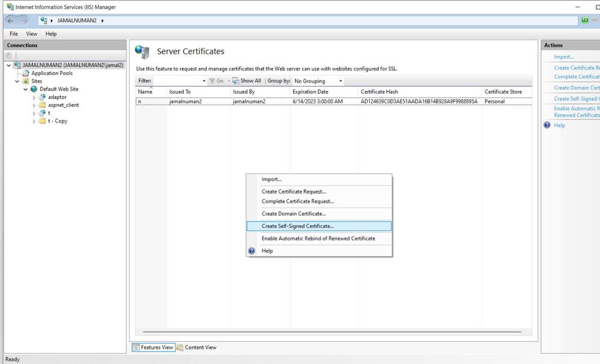Click the Server Certificates header icon
Viewport: 600px width, 364px height.
[142, 52]
